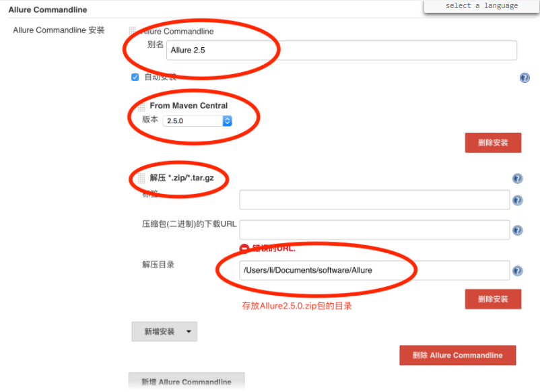Image resolution: width=540 pixels, height=392 pixels.
Task: Click 删除安装 button below 解压目录
Action: coord(493,299)
